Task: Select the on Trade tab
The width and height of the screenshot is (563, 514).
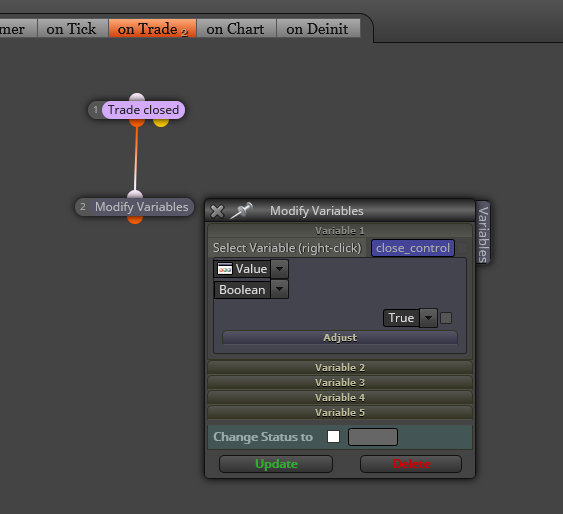Action: pos(152,28)
